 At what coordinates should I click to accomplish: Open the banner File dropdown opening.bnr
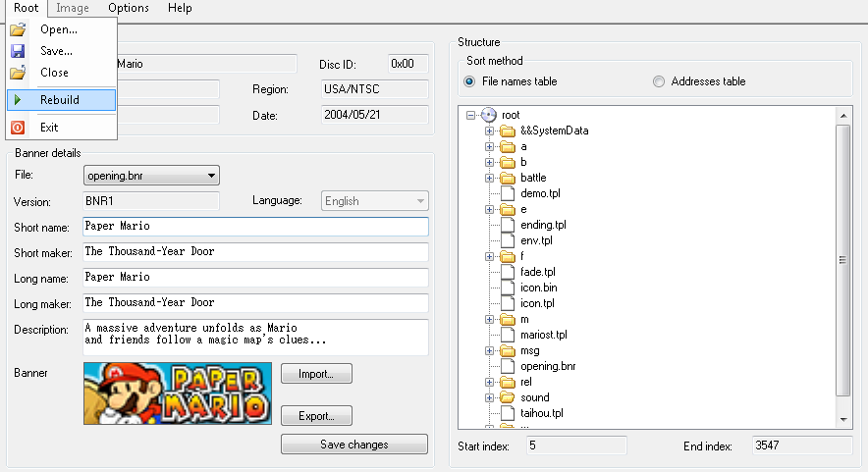tap(151, 176)
